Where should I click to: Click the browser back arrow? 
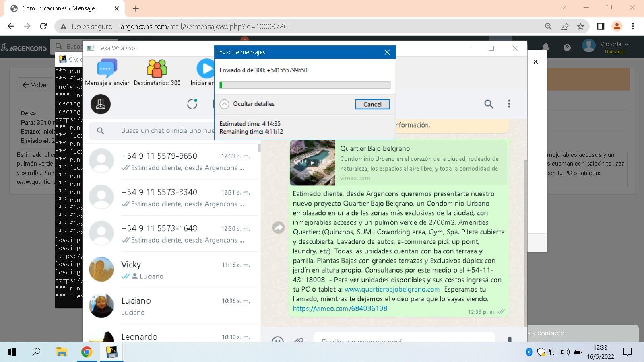(x=11, y=26)
